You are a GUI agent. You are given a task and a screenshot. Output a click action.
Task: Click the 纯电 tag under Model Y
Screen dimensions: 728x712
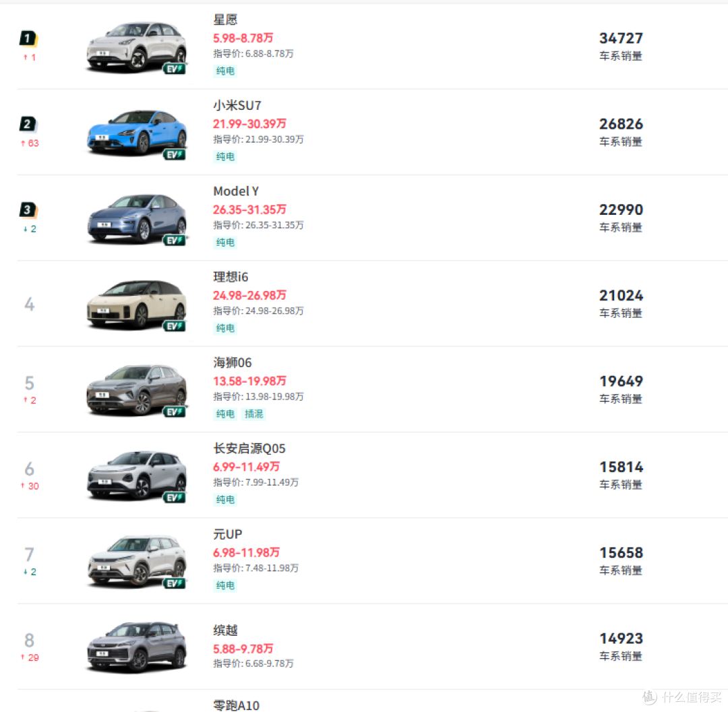[225, 242]
